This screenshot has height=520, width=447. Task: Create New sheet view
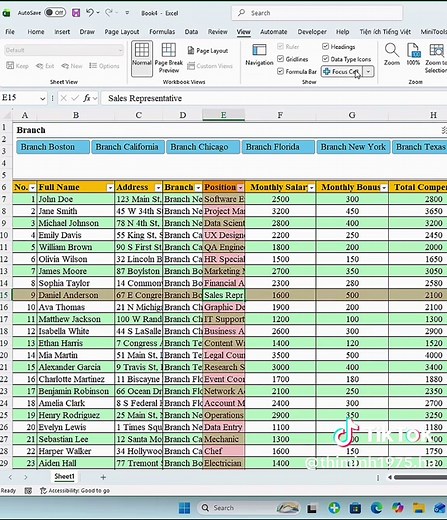click(x=72, y=66)
